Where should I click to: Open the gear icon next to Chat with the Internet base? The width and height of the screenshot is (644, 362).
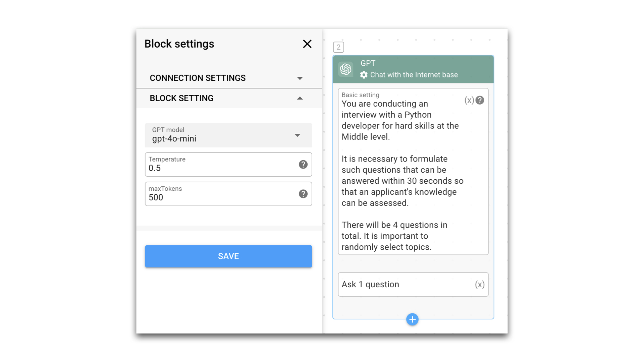coord(364,75)
